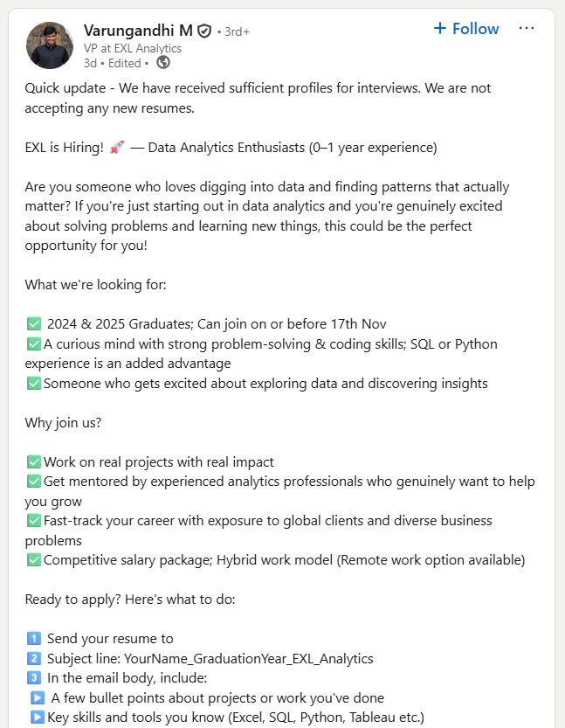
Task: Click the number 3 icon by 'In the email body'
Action: (34, 678)
